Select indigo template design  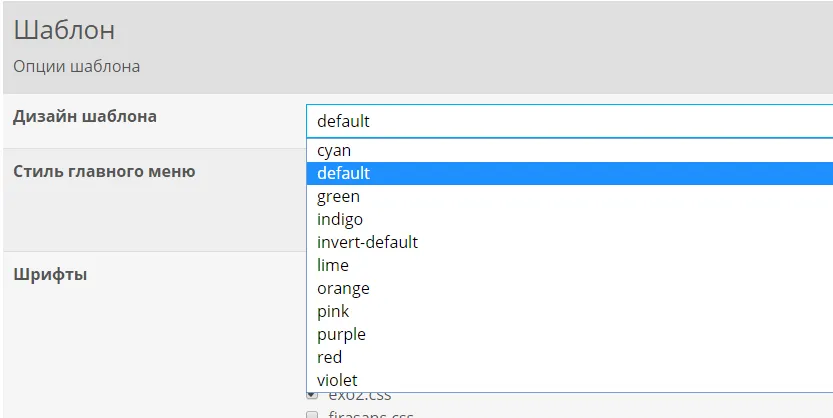pos(340,219)
